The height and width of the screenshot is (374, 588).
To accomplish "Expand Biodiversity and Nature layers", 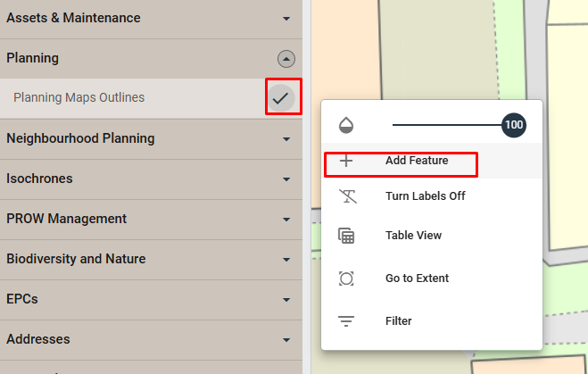I will tap(286, 260).
